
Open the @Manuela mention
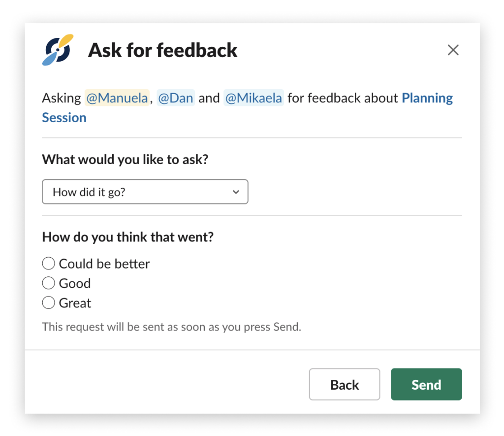117,98
